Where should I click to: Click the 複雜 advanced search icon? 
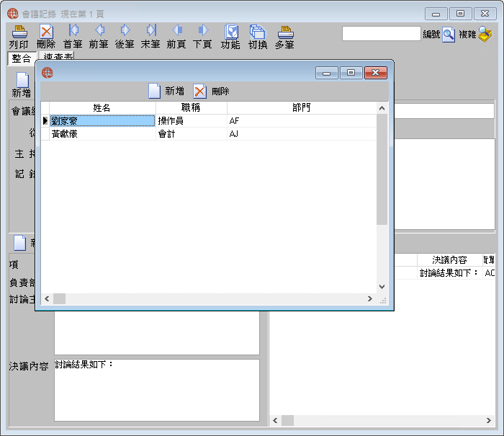pyautogui.click(x=485, y=34)
